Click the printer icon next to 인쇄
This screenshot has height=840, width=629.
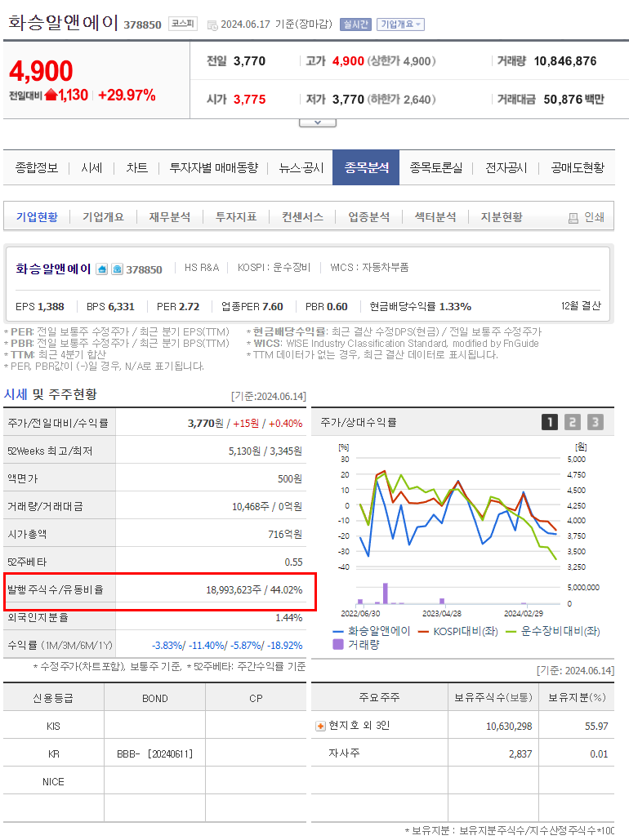[x=573, y=217]
